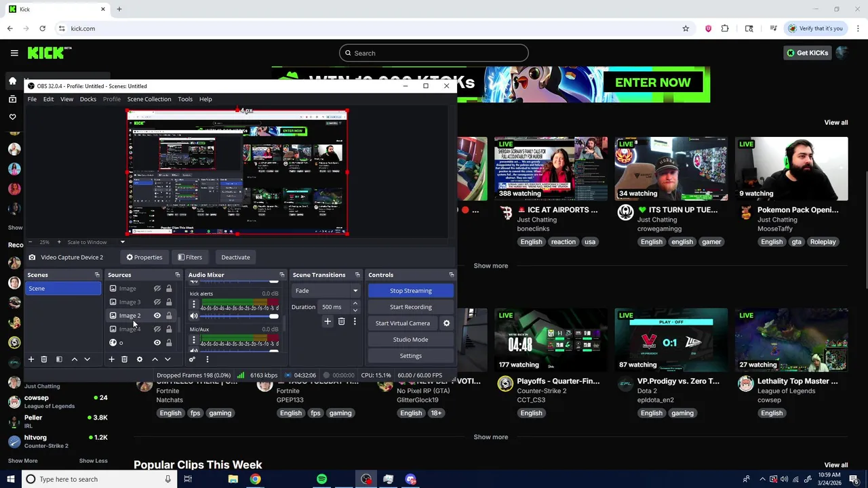This screenshot has width=868, height=488.
Task: Take screenshot of Video Capture Device 2
Action: [x=32, y=258]
